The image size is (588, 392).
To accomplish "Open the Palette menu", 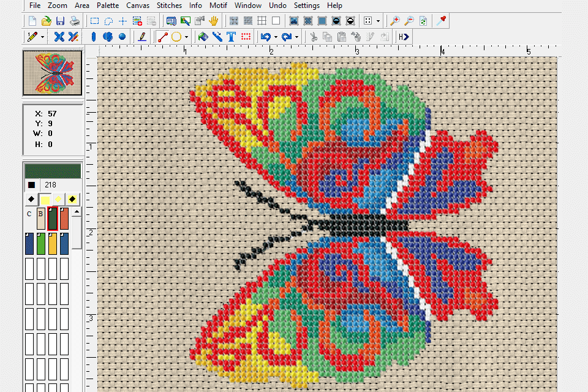I will tap(108, 6).
